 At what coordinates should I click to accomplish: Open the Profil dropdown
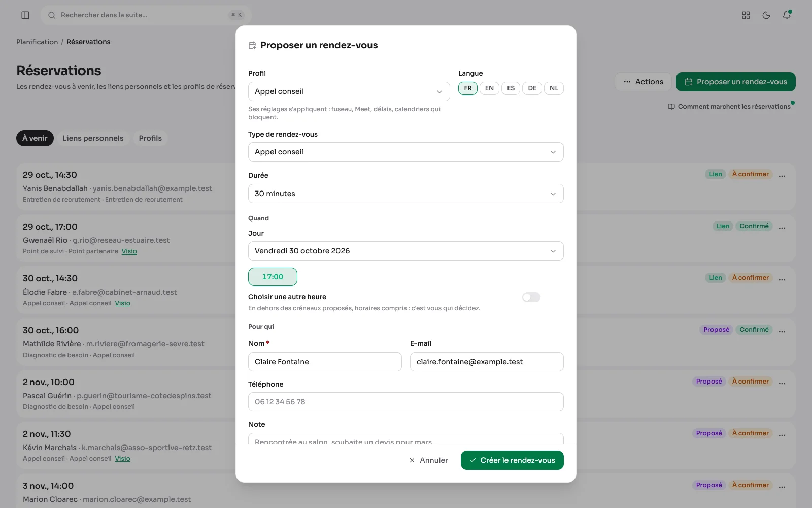[x=349, y=91]
